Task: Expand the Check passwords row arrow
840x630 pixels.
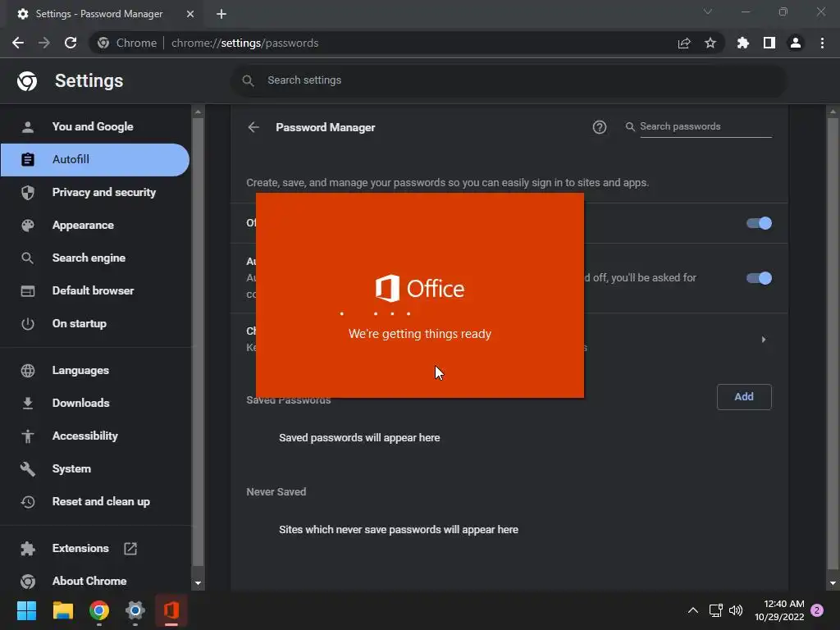Action: pos(764,339)
